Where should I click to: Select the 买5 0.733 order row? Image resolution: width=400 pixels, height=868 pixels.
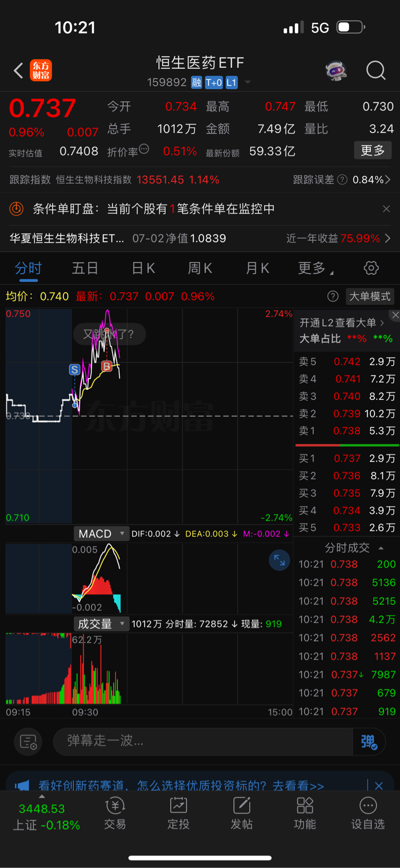(x=347, y=528)
